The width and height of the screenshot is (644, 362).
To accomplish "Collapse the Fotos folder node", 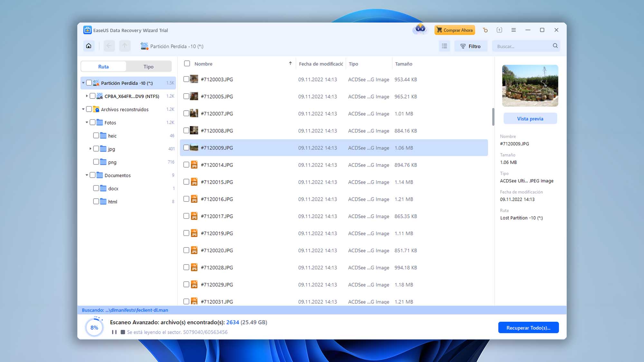I will 87,122.
